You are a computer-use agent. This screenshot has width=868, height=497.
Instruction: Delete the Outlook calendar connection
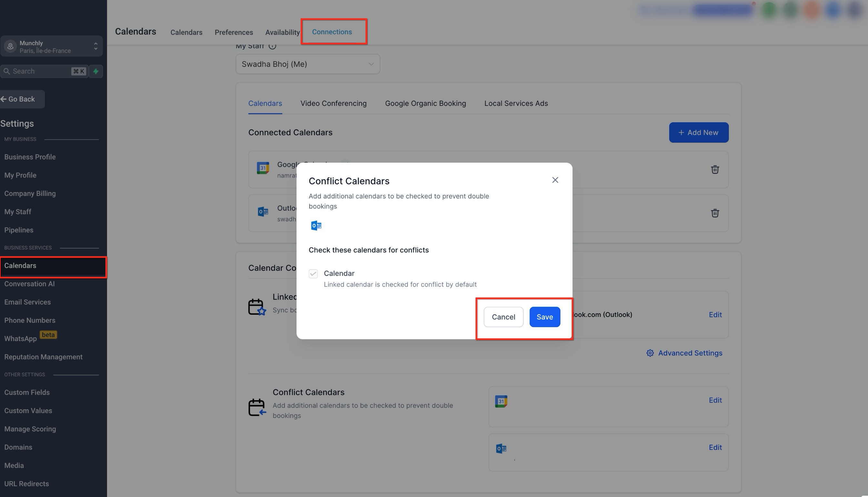tap(715, 213)
